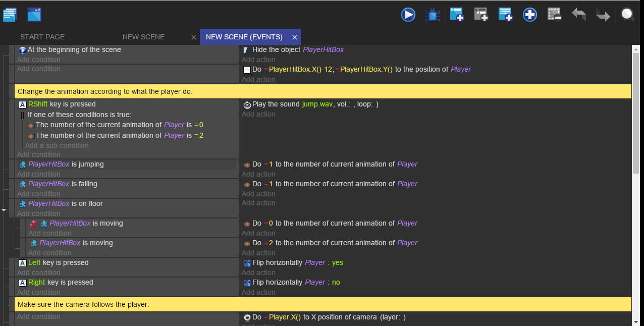Select the 'Make sure the camera follows' comment
This screenshot has height=326, width=644.
323,304
